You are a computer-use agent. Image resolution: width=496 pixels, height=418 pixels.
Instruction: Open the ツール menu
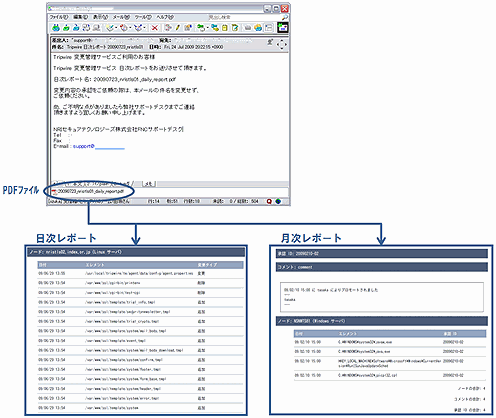click(x=143, y=17)
